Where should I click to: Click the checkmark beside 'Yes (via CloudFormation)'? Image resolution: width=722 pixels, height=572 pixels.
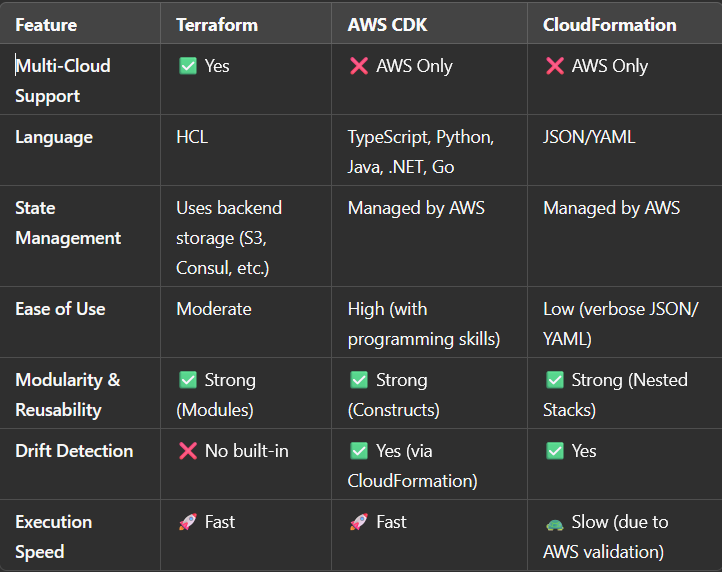[358, 451]
